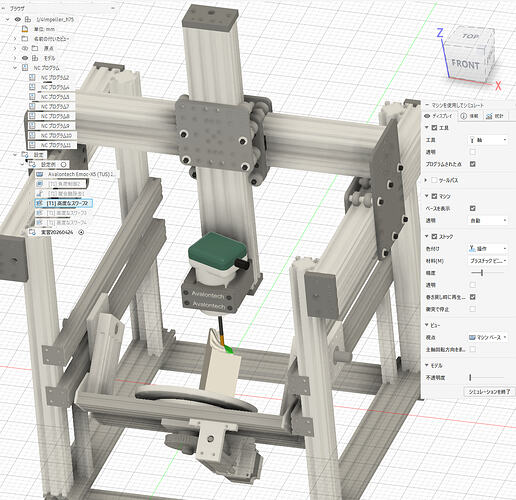Collapse the NC プログラム tree node
The width and height of the screenshot is (516, 500).
click(x=15, y=68)
